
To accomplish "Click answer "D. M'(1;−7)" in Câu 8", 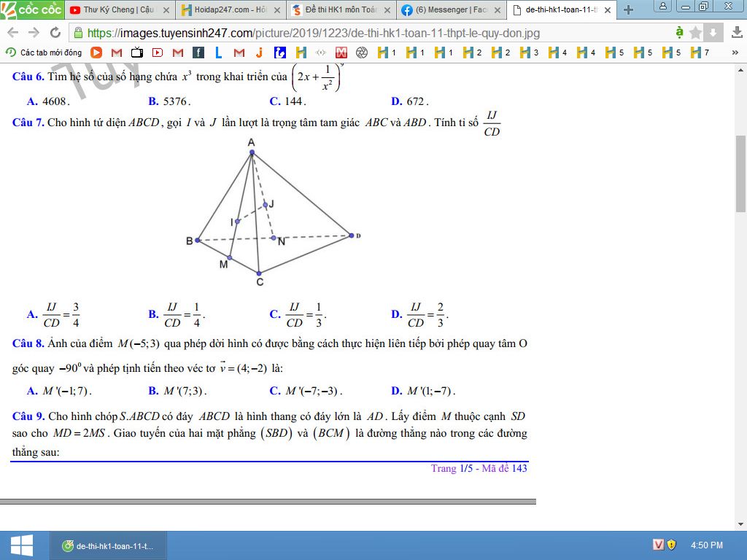I will 423,391.
